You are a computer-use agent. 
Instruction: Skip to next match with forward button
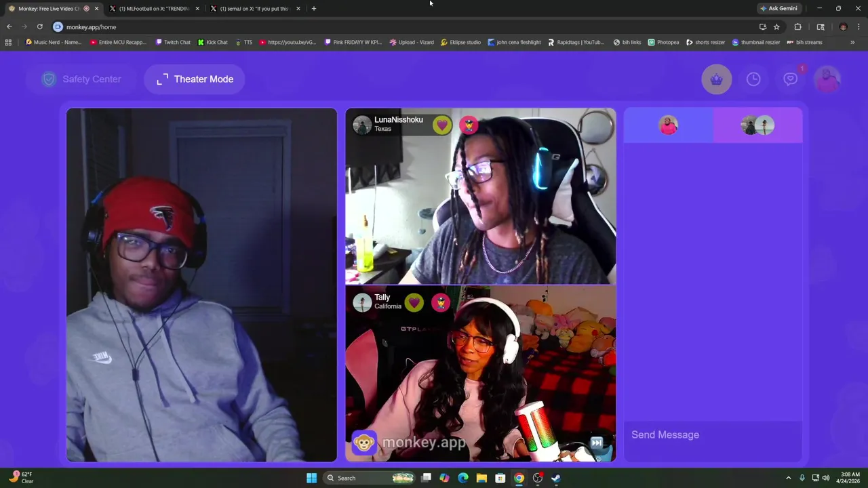click(x=596, y=443)
